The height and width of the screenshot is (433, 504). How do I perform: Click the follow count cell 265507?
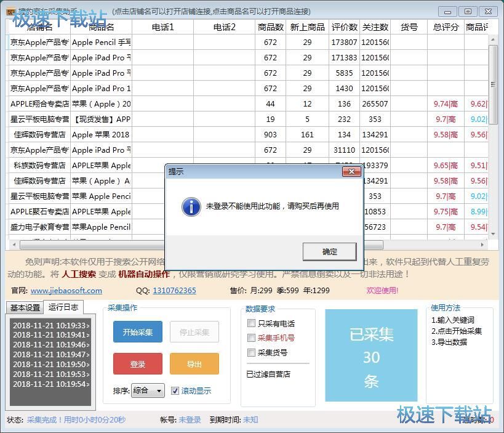tap(375, 104)
